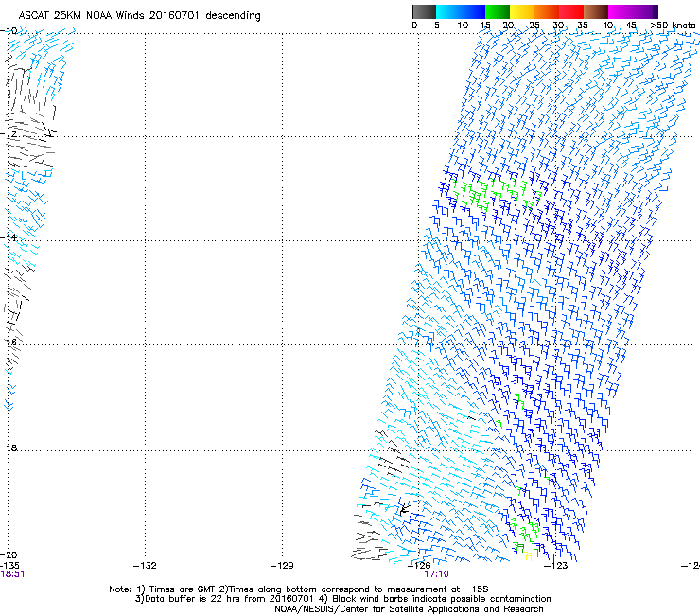Click the yellow wind barbs at swath bottom
Image resolution: width=700 pixels, height=615 pixels.
(x=527, y=555)
